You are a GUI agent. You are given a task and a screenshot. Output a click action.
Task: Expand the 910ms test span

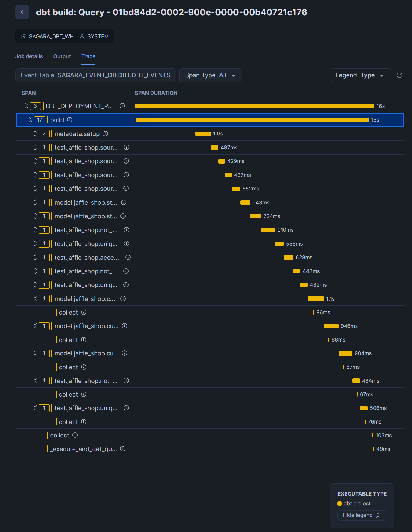point(35,230)
